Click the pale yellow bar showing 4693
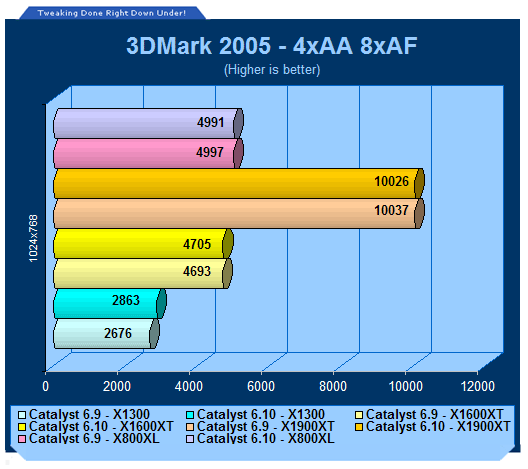This screenshot has height=469, width=528. 143,274
